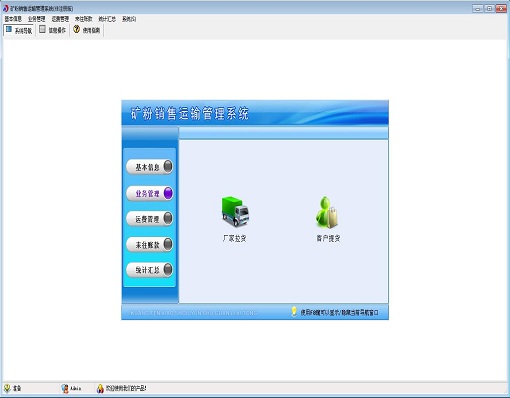The image size is (510, 398).
Task: Click the application logo in the title bar
Action: point(5,8)
